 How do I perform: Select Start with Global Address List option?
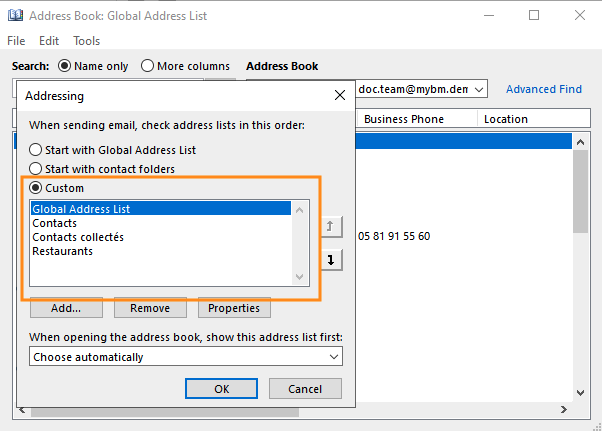coord(36,149)
